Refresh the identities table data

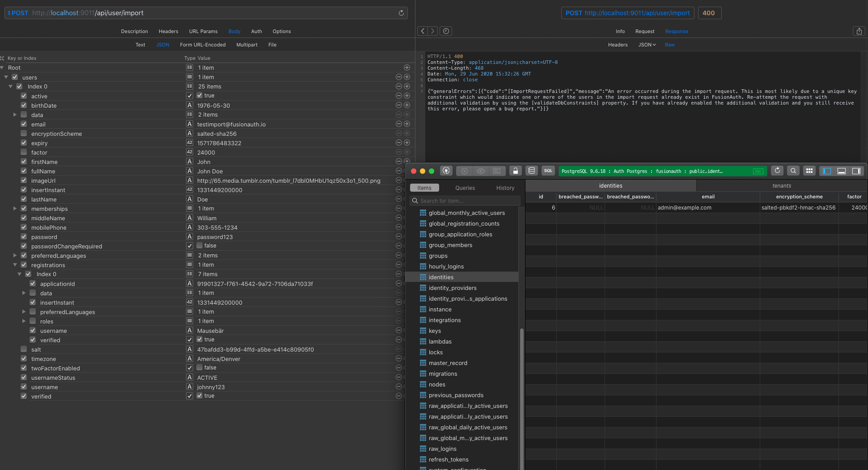777,171
